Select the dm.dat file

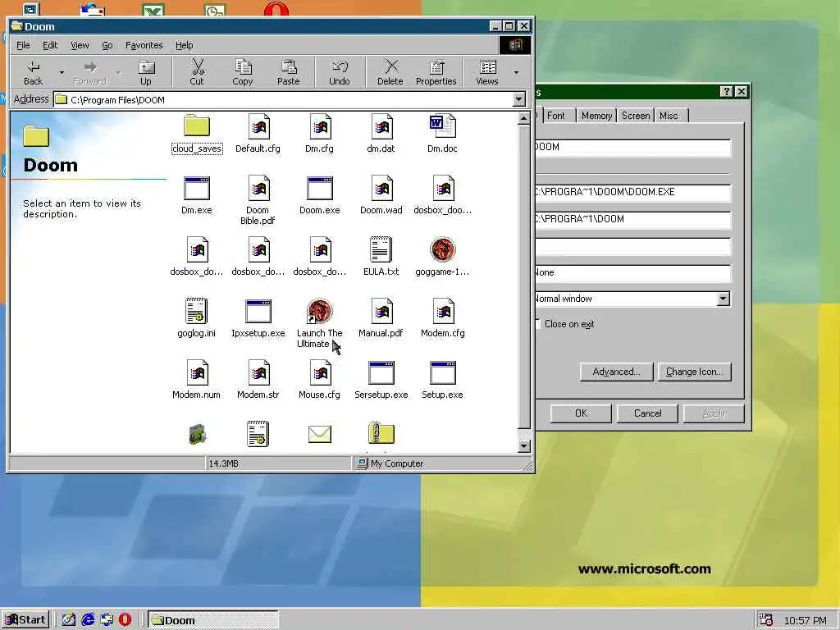coord(381,134)
